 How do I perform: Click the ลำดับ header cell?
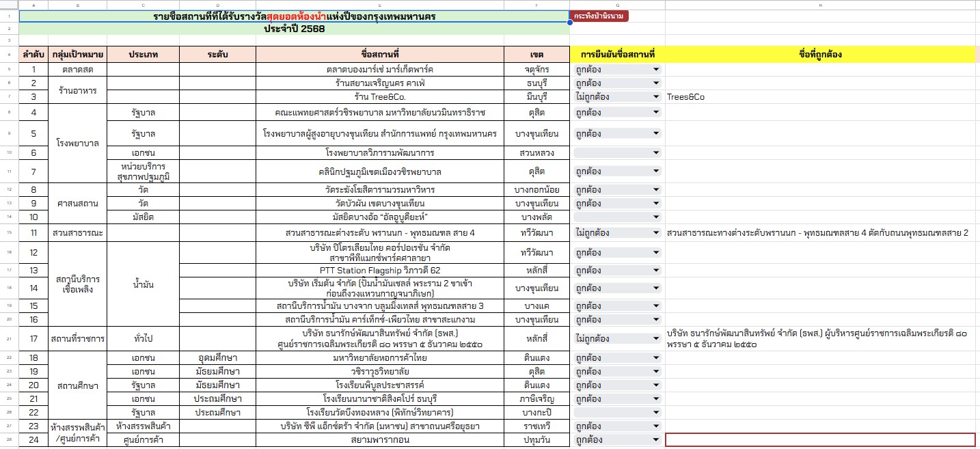point(33,54)
